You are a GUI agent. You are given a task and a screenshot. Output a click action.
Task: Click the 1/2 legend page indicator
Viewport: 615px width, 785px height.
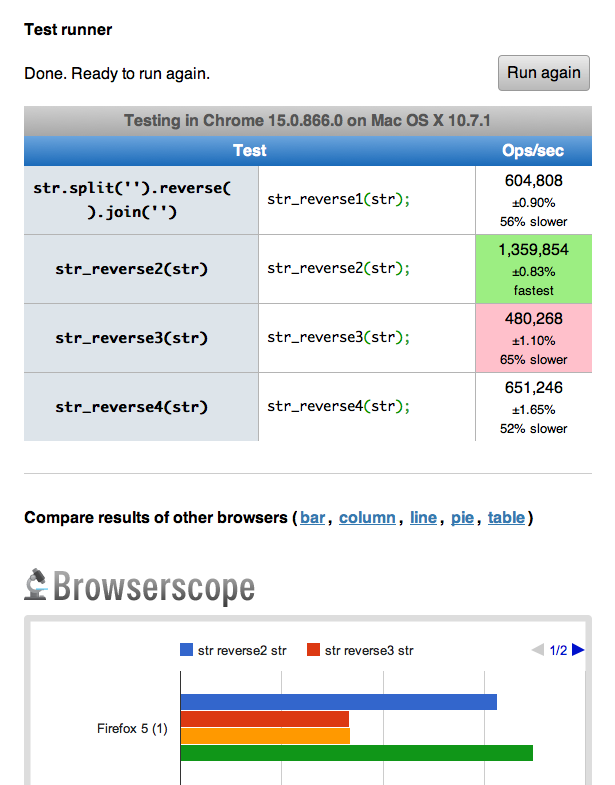click(x=558, y=650)
